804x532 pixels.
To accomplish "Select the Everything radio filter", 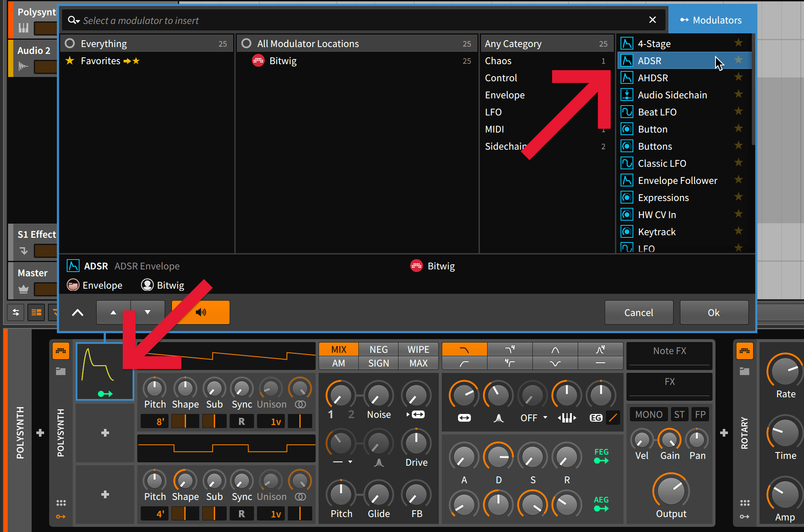I will (70, 43).
